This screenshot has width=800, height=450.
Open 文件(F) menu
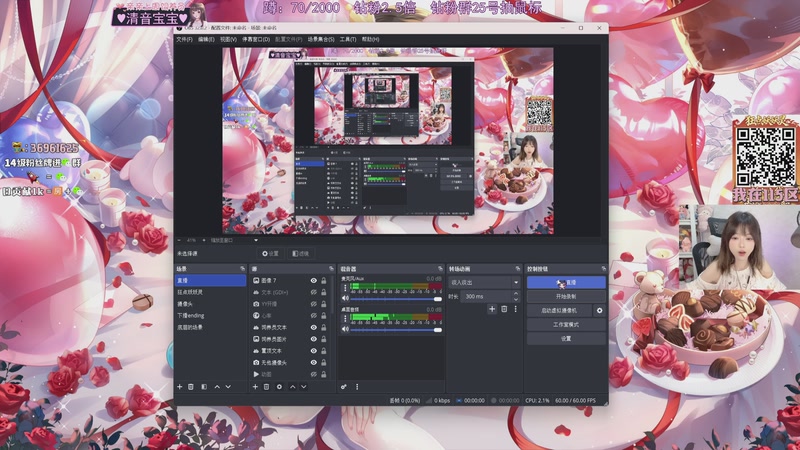(184, 39)
